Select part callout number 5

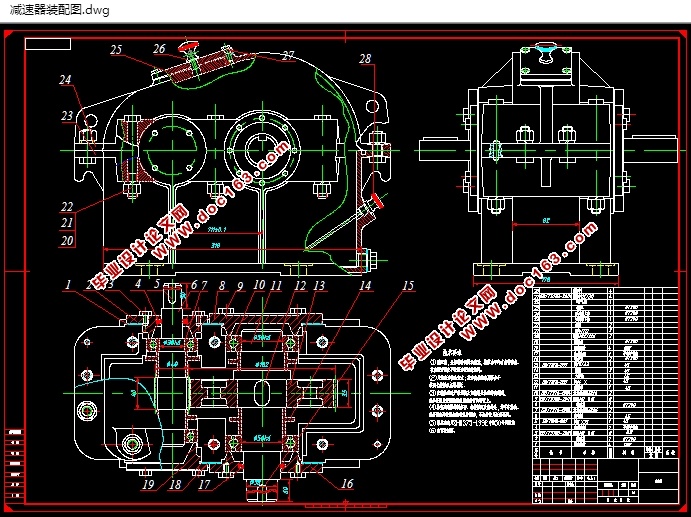[157, 283]
